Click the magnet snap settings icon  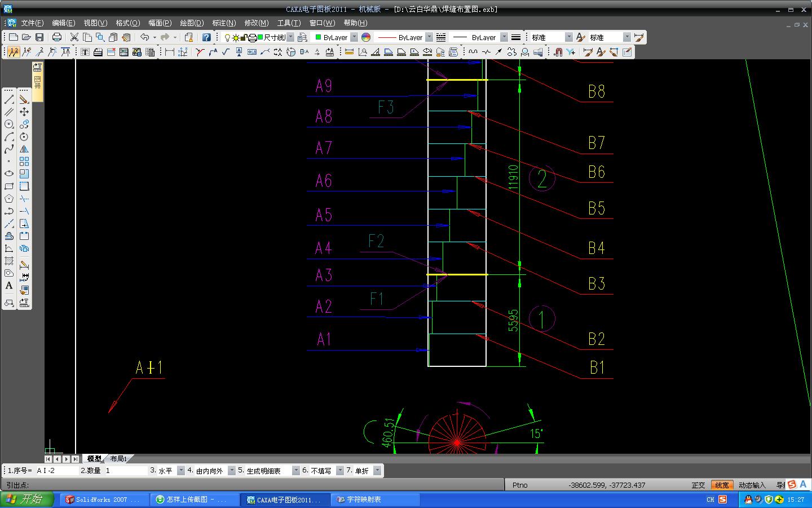pos(558,52)
